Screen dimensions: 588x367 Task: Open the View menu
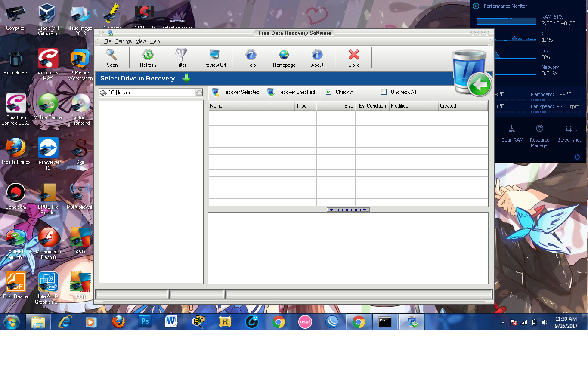coord(141,41)
